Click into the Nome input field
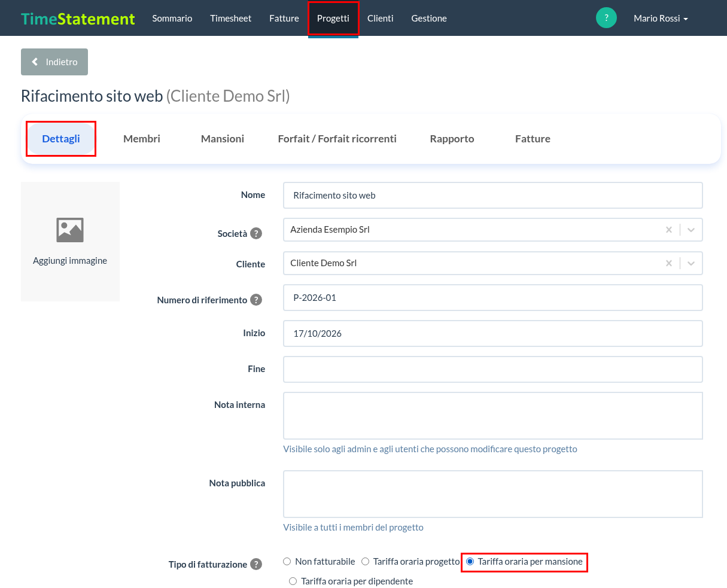Image resolution: width=727 pixels, height=588 pixels. pyautogui.click(x=493, y=196)
